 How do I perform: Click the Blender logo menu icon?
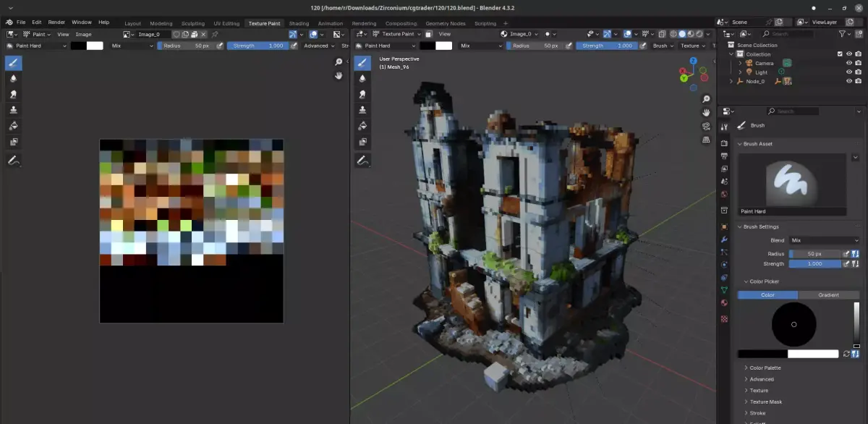(x=9, y=22)
